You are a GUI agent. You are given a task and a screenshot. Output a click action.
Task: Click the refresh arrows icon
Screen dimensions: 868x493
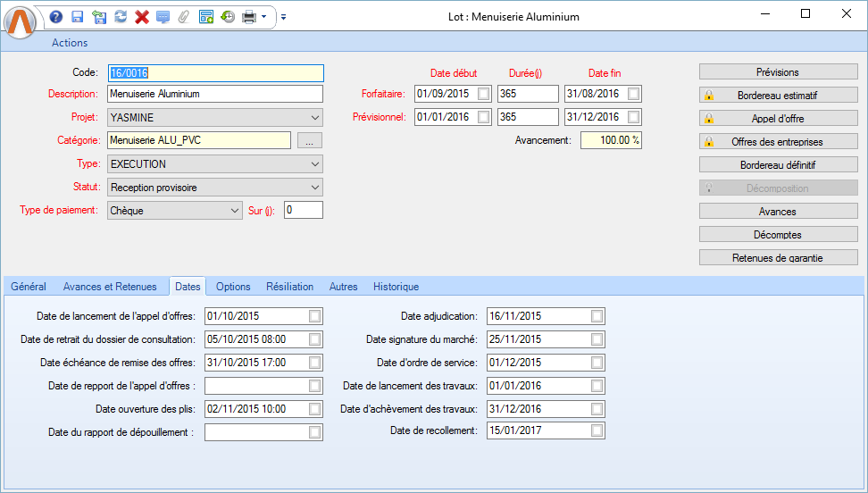[x=121, y=17]
